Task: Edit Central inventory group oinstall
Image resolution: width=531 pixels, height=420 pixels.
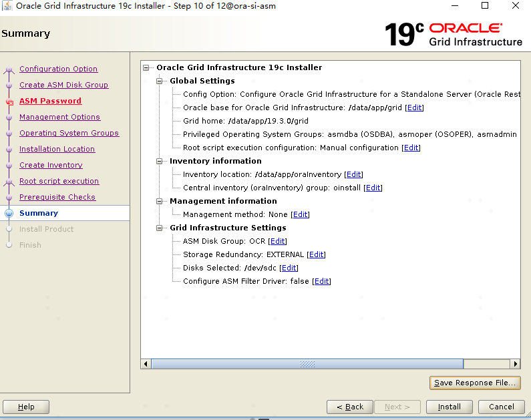Action: point(373,188)
